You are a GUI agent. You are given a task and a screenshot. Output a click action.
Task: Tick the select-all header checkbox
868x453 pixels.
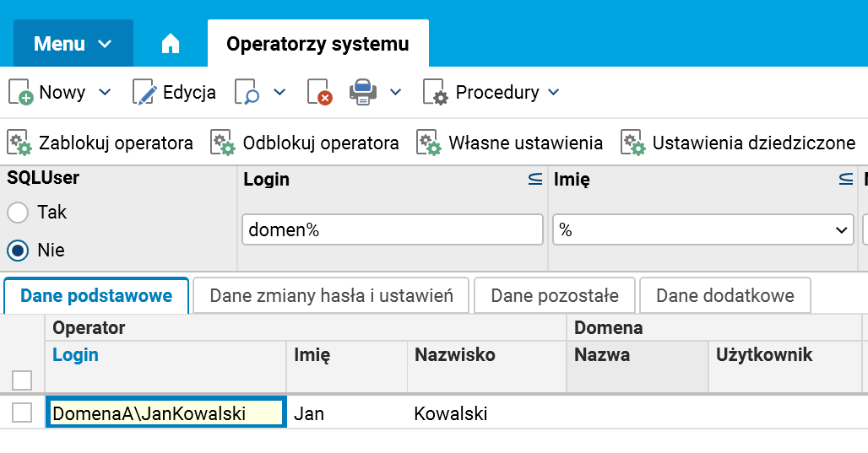tap(22, 380)
